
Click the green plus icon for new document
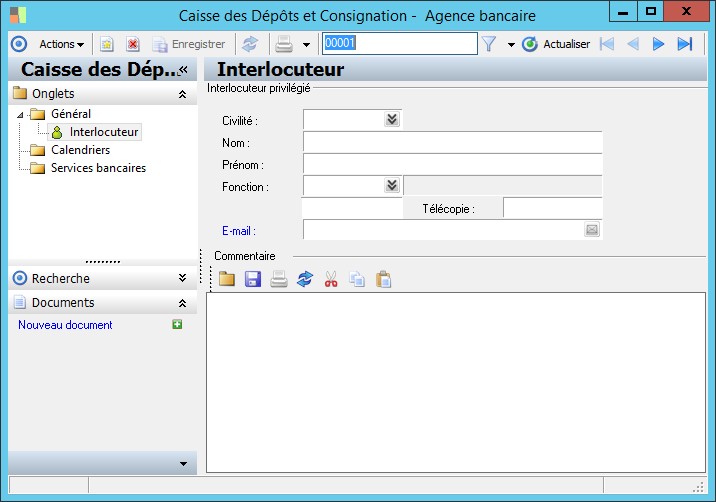tap(177, 324)
